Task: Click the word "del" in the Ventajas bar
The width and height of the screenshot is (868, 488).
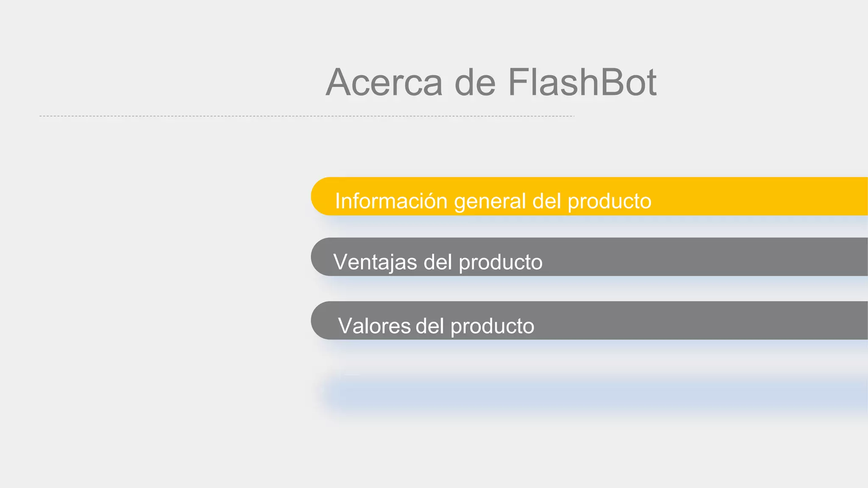Action: point(438,262)
